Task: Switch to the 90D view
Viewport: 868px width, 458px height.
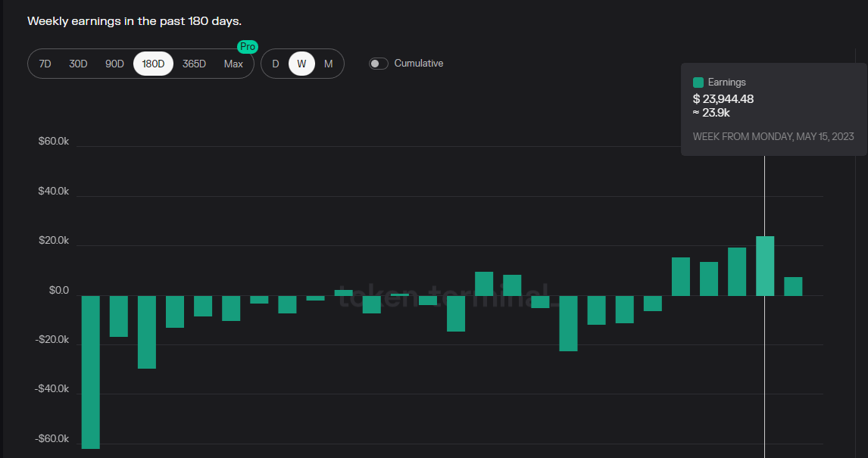Action: pos(114,64)
